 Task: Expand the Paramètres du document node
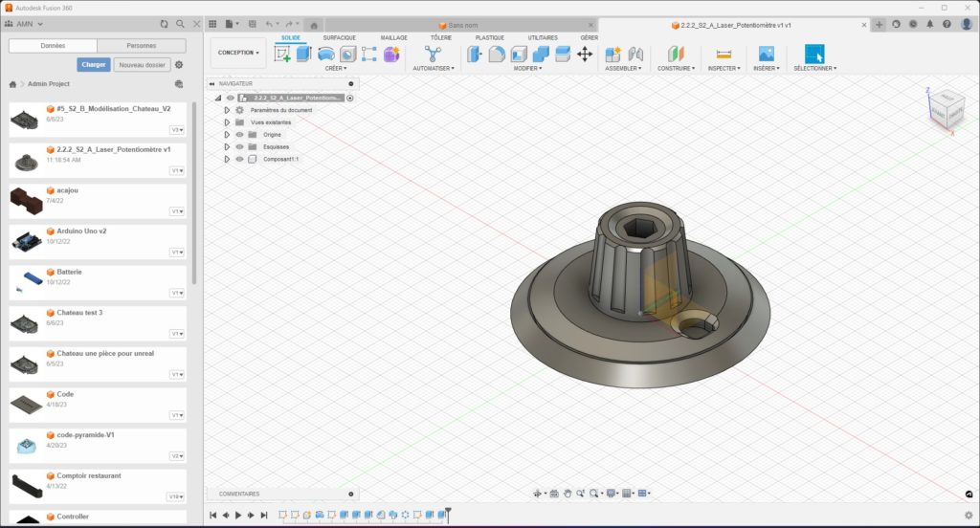(227, 110)
